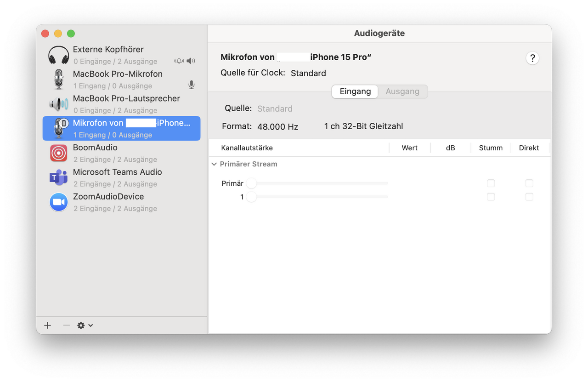Zoom the window with green button
Viewport: 588px width, 382px height.
pos(71,34)
